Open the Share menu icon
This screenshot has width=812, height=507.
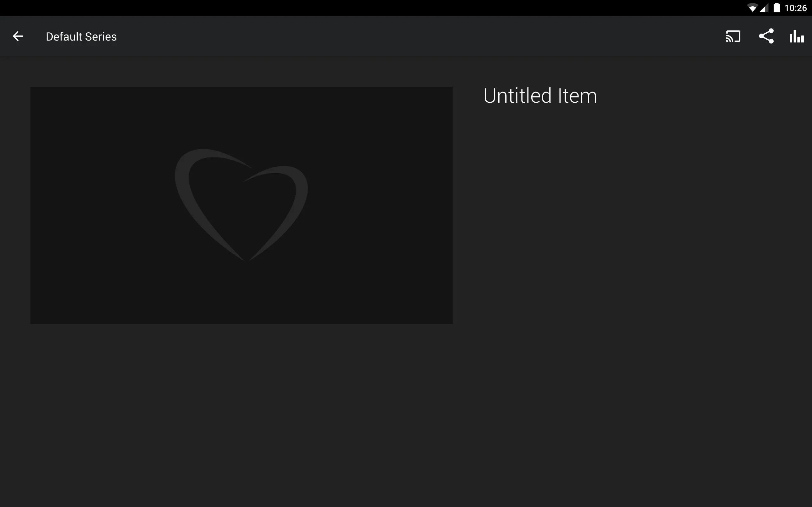coord(766,36)
